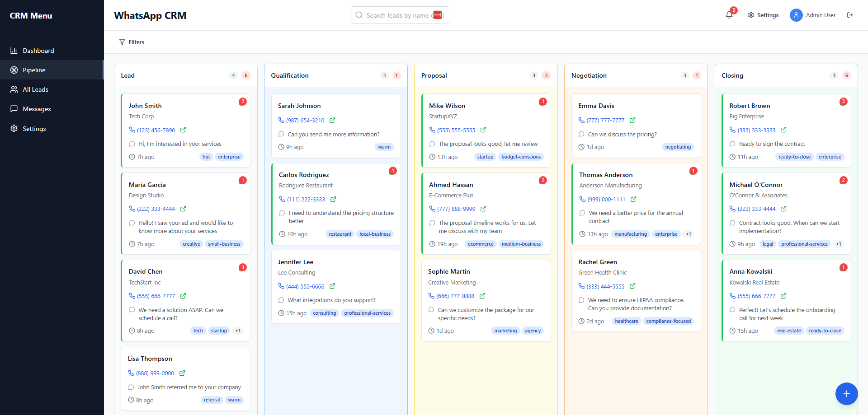Click the logout icon
The width and height of the screenshot is (868, 415).
[x=850, y=15]
